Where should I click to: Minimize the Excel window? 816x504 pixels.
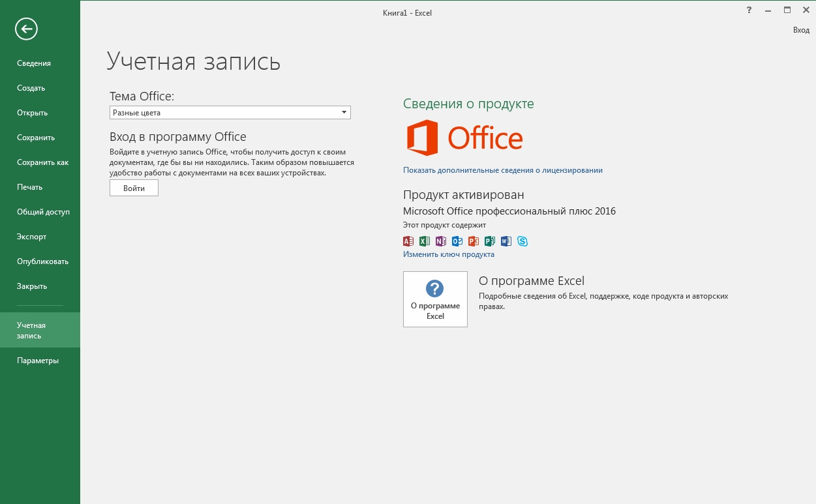(768, 10)
